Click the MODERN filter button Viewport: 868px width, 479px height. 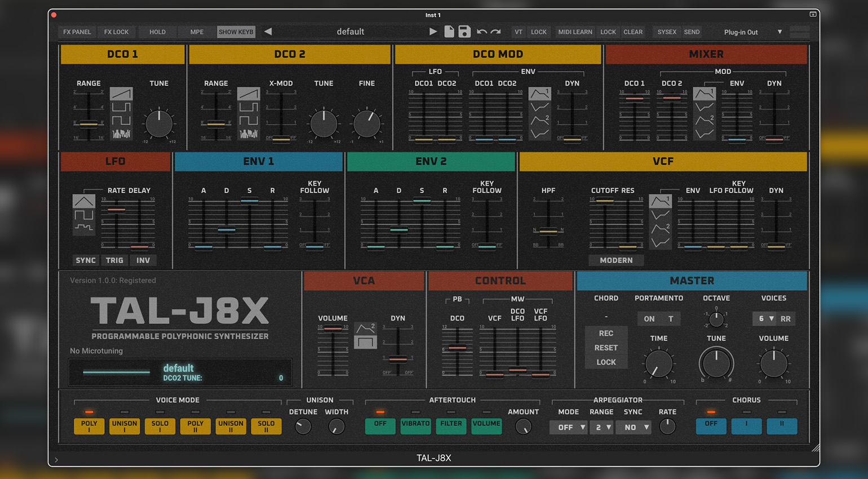(x=616, y=260)
